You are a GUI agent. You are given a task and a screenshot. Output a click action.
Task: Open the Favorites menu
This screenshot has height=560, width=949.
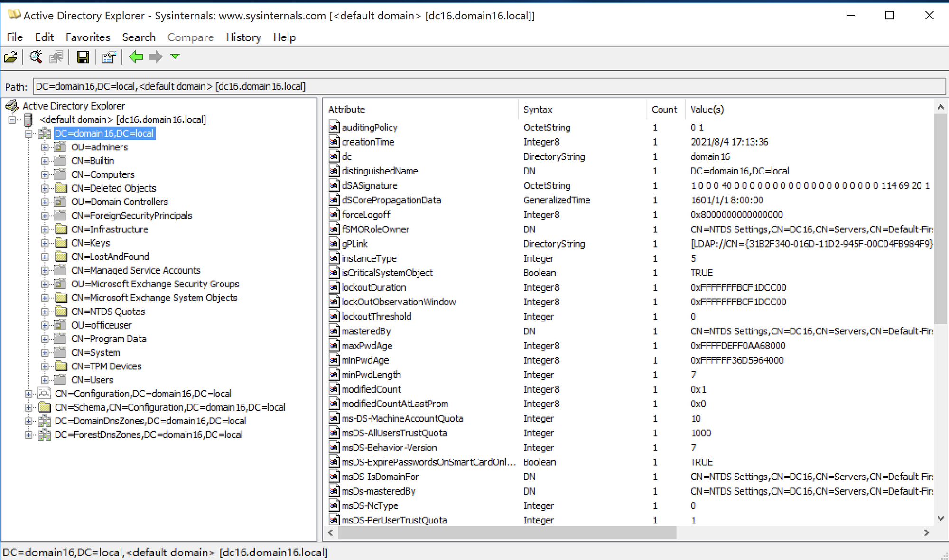[x=88, y=37]
